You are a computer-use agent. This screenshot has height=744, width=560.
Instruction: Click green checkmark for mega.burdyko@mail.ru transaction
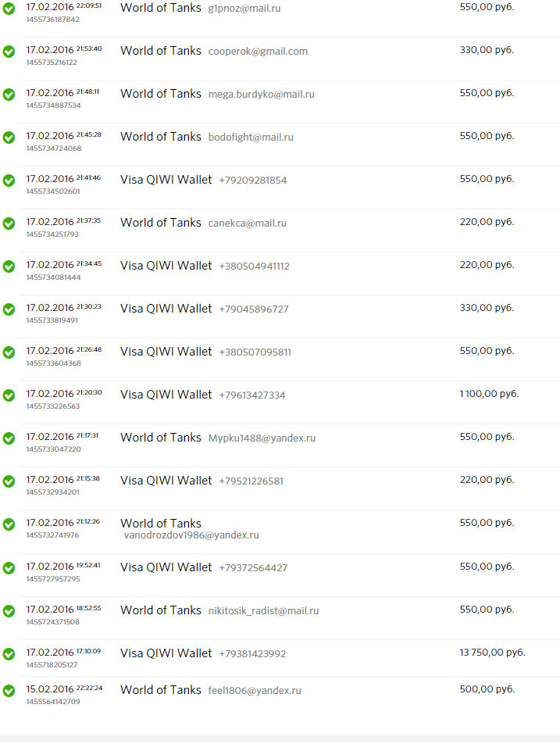point(9,95)
